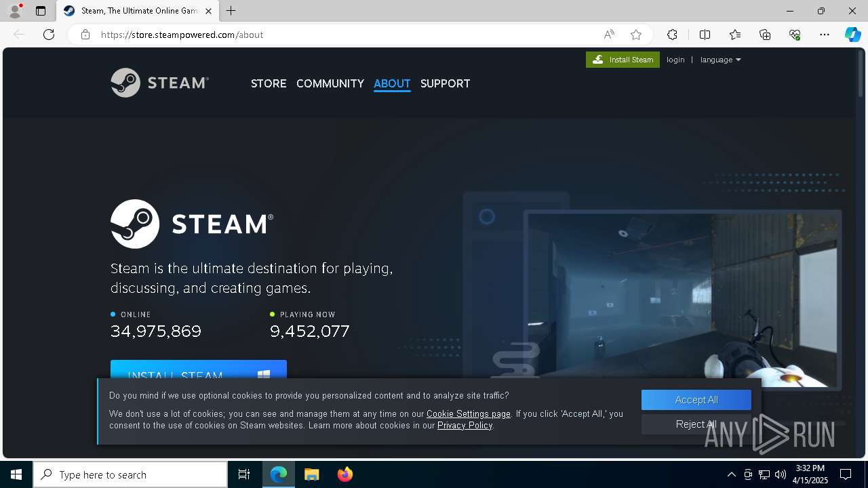Open the browser profile icon
Screen dimensions: 868x488
tap(15, 11)
